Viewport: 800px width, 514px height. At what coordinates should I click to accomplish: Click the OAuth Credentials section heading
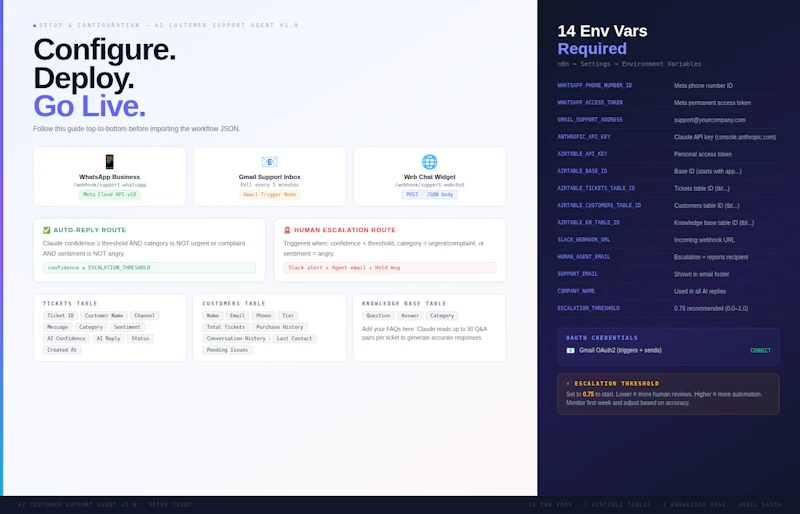click(602, 338)
